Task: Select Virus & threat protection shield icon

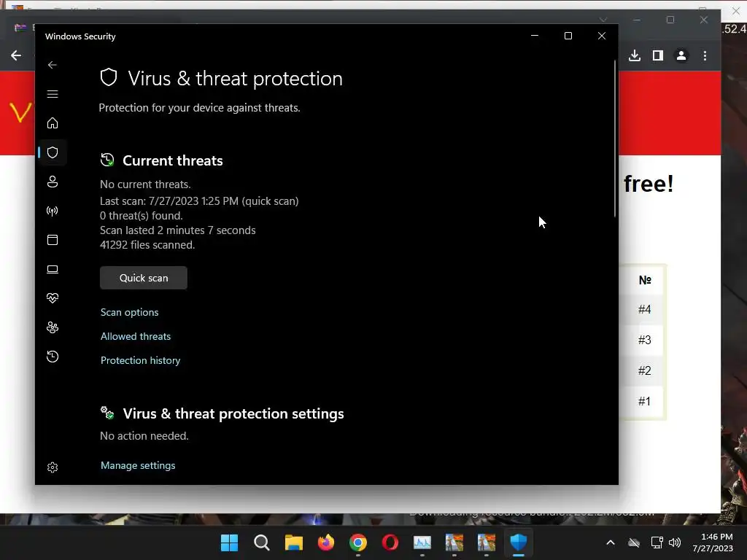Action: click(x=53, y=152)
